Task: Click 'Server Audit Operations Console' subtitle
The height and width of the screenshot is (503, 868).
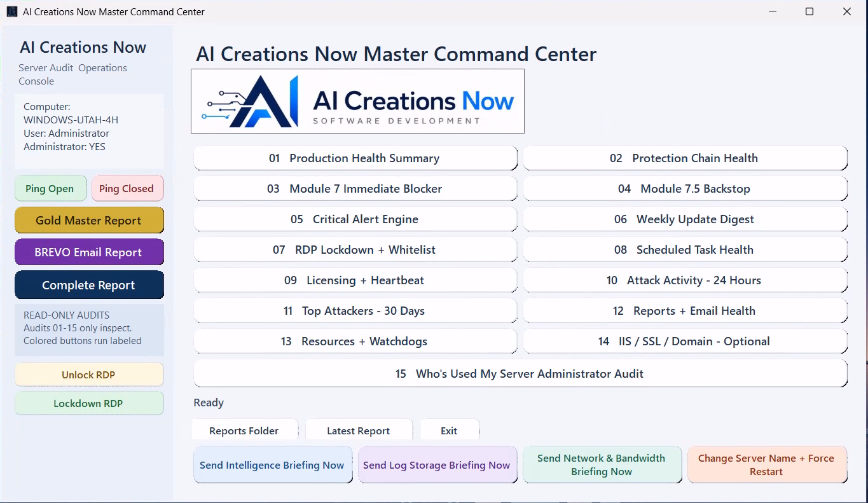Action: (72, 74)
